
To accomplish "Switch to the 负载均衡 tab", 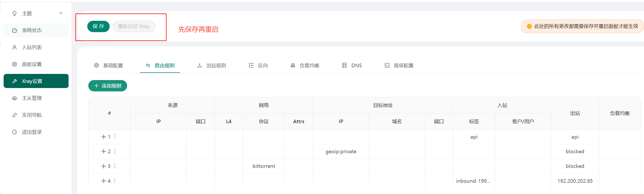I will [x=305, y=65].
